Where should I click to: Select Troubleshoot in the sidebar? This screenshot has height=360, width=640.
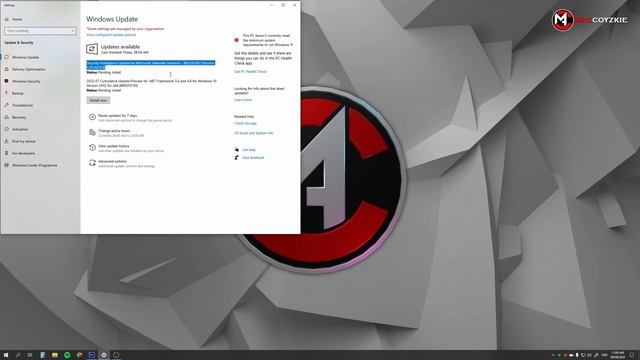click(x=22, y=105)
